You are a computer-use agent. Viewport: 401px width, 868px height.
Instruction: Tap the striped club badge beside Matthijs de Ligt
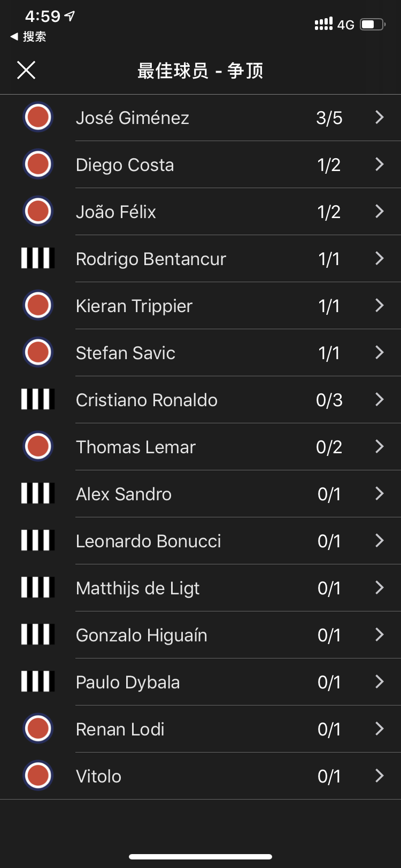[x=38, y=587]
